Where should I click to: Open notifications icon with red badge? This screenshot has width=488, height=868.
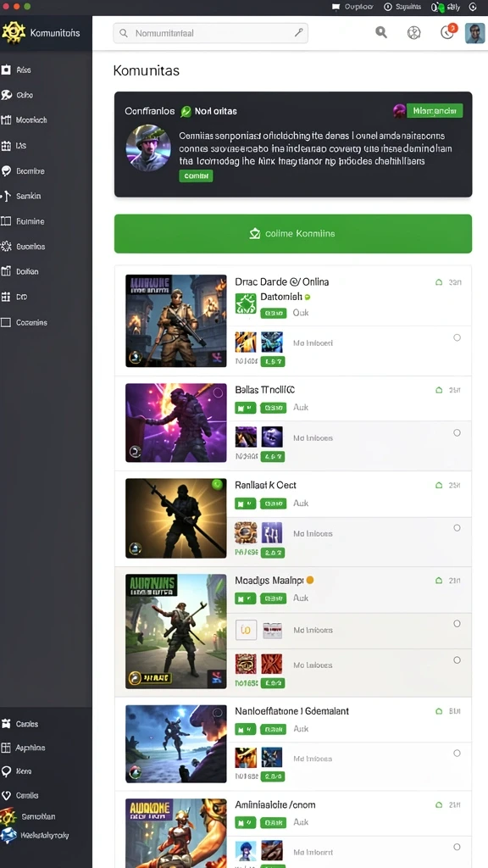[448, 31]
